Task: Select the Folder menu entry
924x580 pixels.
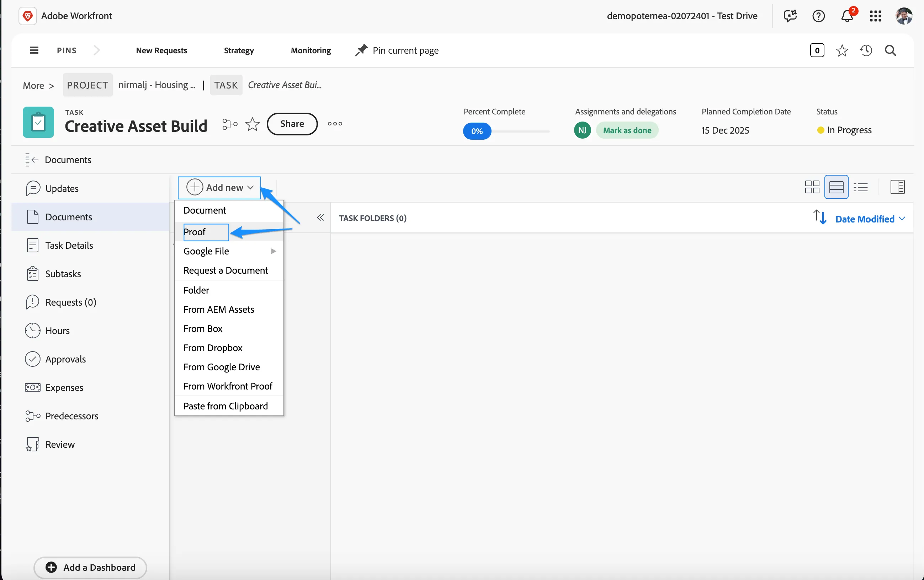Action: (229, 290)
